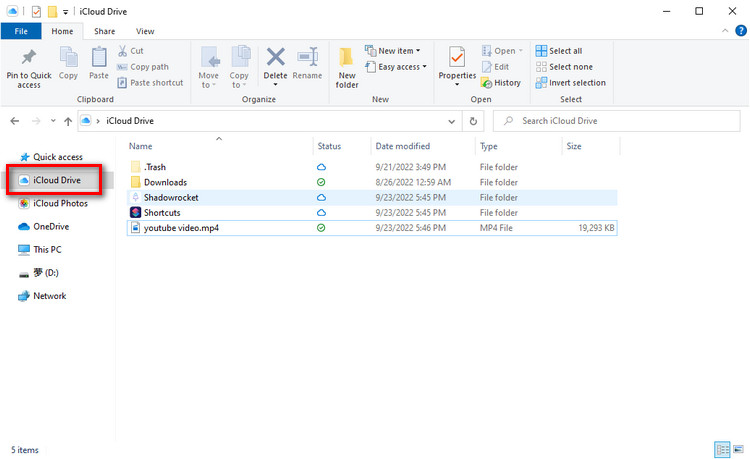Click the Cut scissors command

click(x=131, y=51)
